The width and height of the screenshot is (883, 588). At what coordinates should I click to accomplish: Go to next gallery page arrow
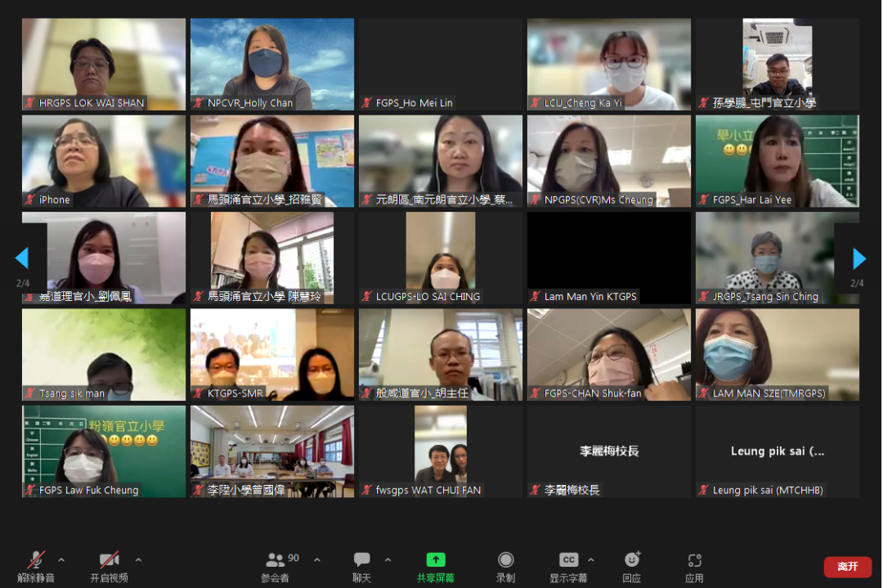pyautogui.click(x=859, y=258)
